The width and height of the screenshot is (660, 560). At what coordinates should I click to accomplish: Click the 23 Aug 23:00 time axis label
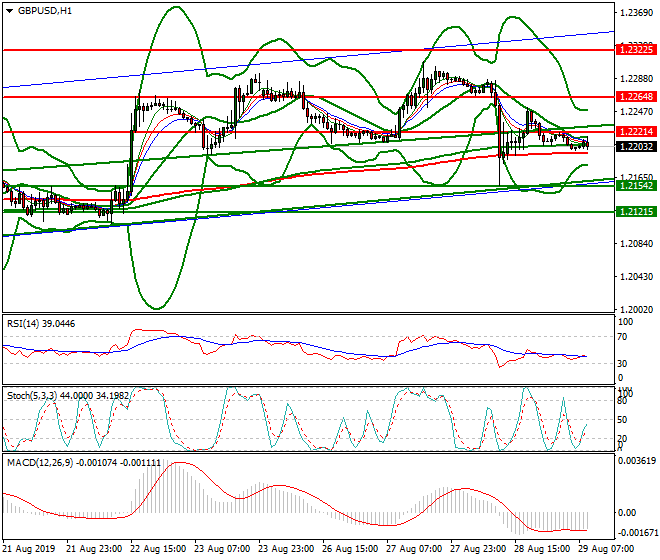[286, 549]
